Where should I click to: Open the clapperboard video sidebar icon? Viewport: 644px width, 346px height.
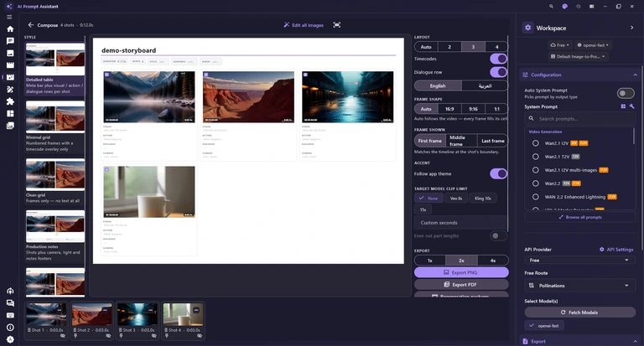tap(10, 65)
